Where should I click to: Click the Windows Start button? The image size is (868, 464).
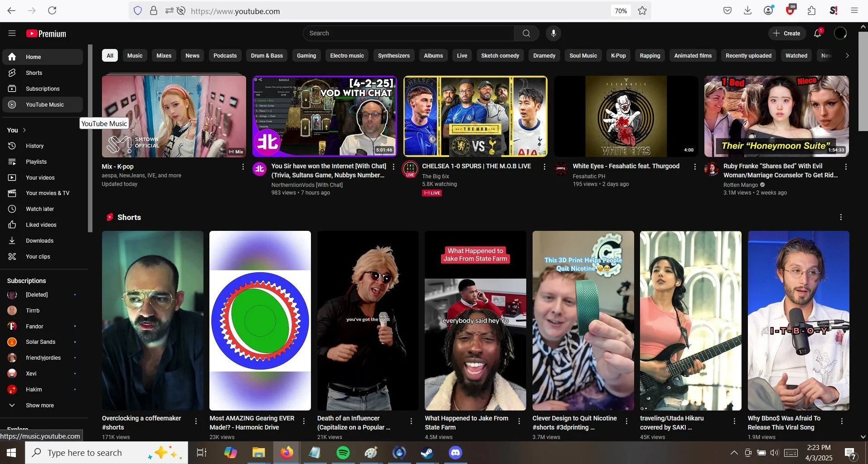[12, 453]
